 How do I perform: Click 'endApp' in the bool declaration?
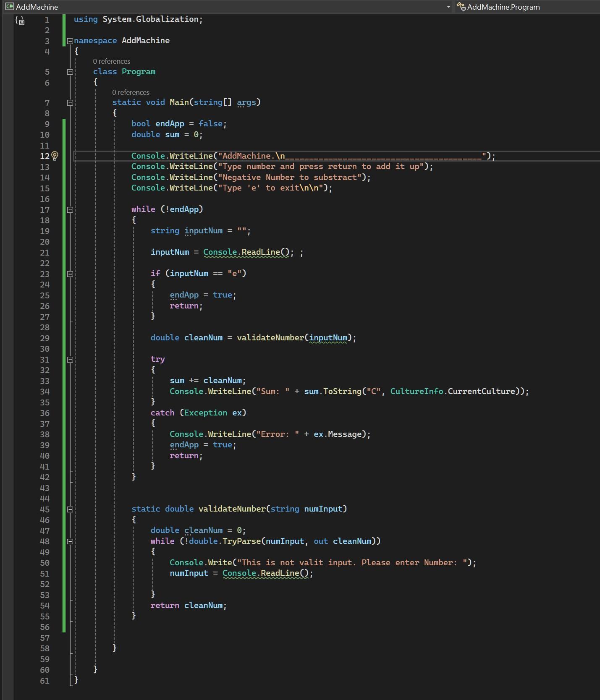click(170, 124)
